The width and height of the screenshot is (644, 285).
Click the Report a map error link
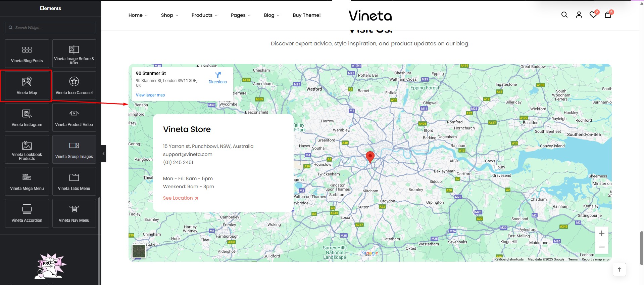(596, 259)
